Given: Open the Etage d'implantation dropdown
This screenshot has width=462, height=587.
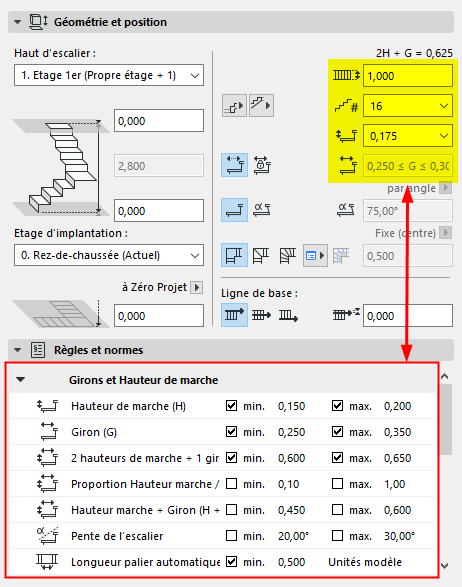Looking at the screenshot, I should pyautogui.click(x=109, y=255).
